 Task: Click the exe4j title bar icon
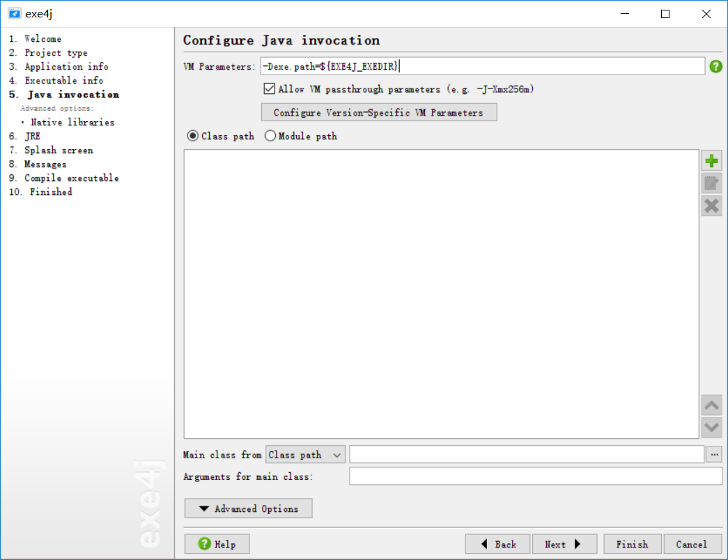(x=15, y=13)
